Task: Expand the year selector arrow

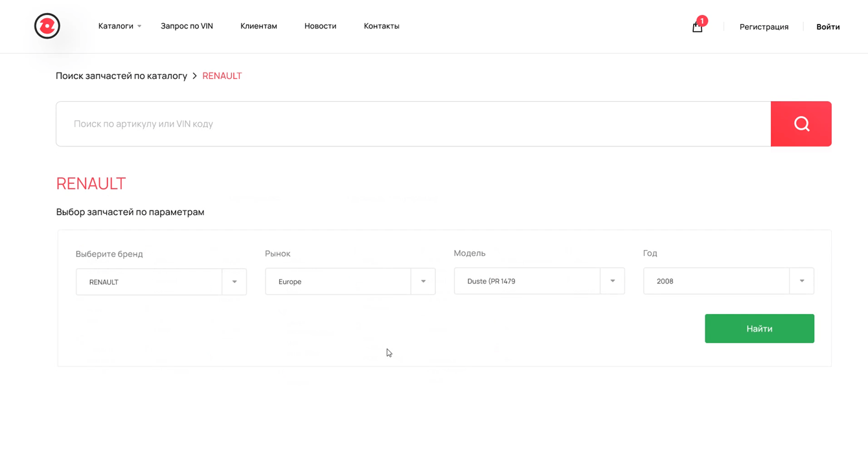Action: [x=802, y=281]
